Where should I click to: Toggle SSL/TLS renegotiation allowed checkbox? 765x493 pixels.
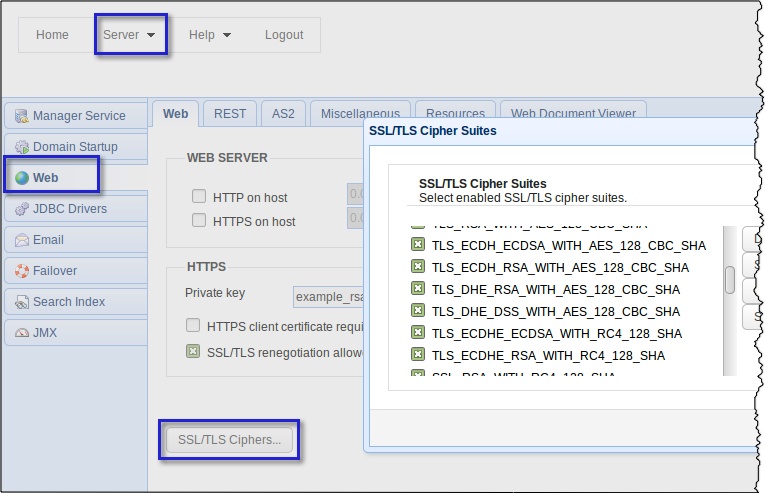[193, 351]
